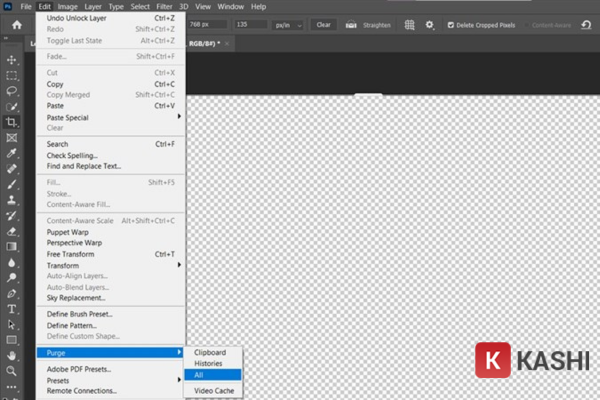The height and width of the screenshot is (400, 600).
Task: Expand the Transform submenu
Action: (x=111, y=265)
